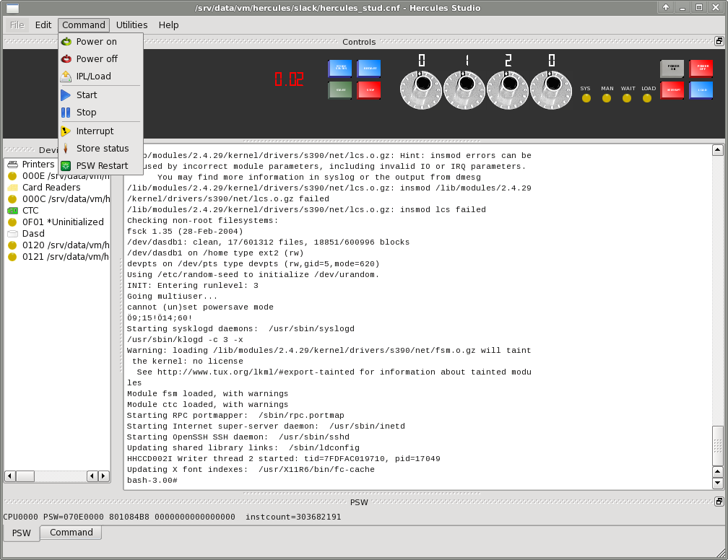
Task: Click the yellow Interrupt icon in menu
Action: coord(66,131)
